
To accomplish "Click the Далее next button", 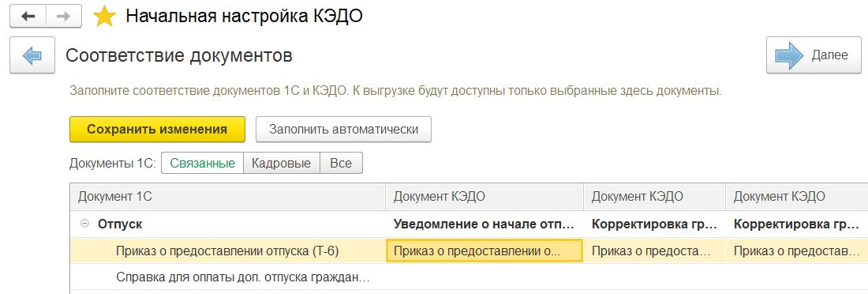I will tap(810, 55).
